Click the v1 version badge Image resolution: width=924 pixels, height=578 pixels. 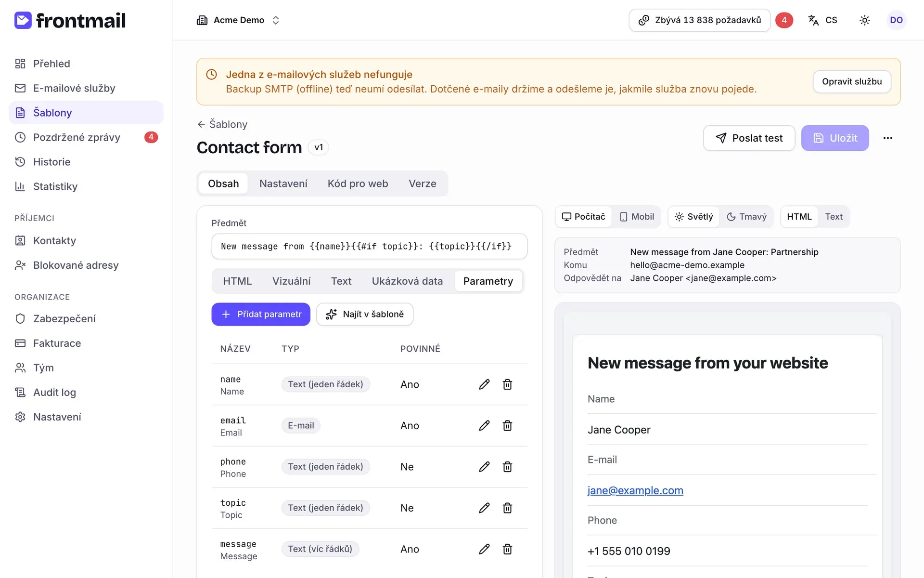[319, 147]
